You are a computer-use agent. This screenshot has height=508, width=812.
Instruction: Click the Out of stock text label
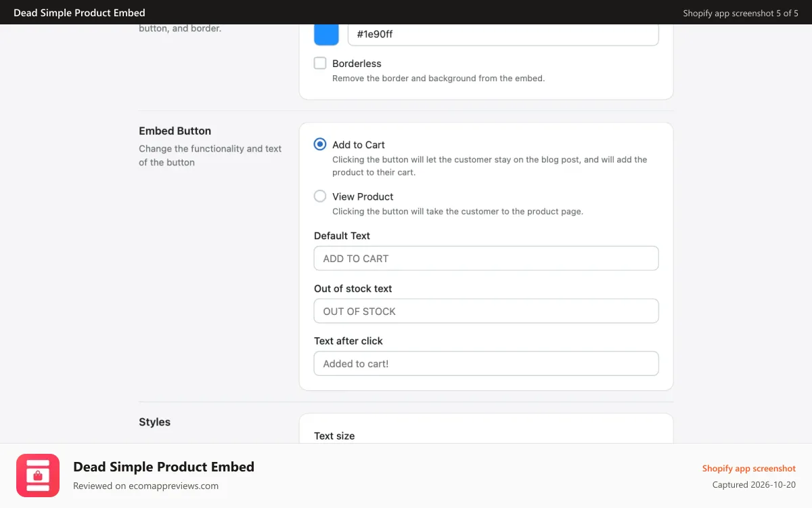point(353,289)
